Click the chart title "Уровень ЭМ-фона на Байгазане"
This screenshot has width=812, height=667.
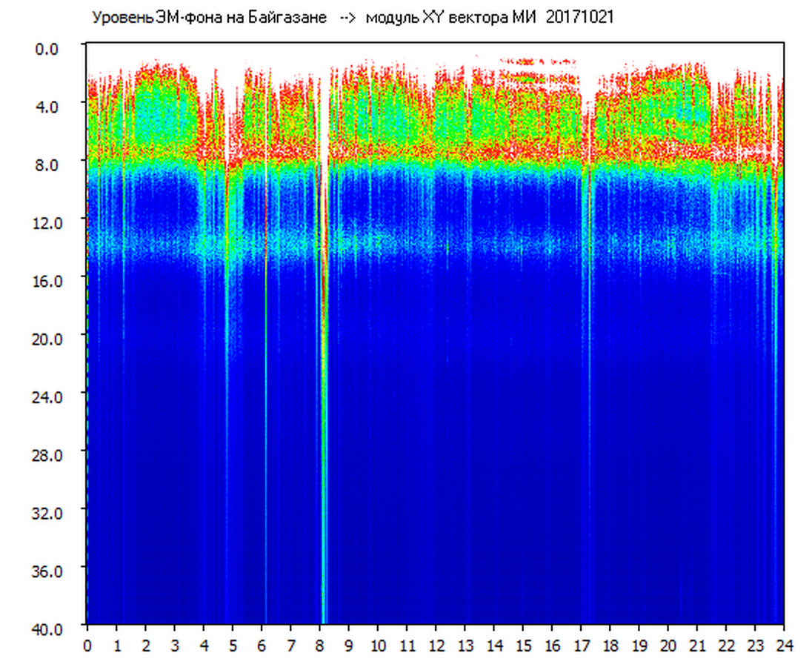pos(209,18)
